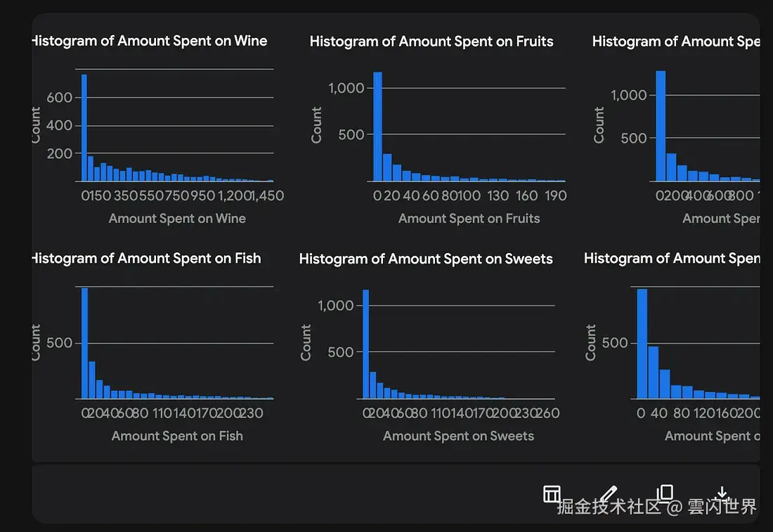Click the download arrow icon
The width and height of the screenshot is (773, 532).
click(722, 493)
